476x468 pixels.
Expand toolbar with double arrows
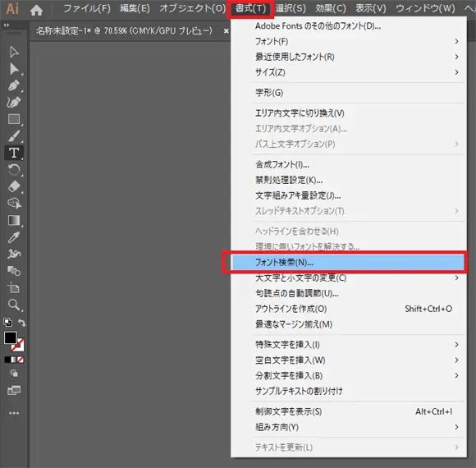(x=6, y=25)
